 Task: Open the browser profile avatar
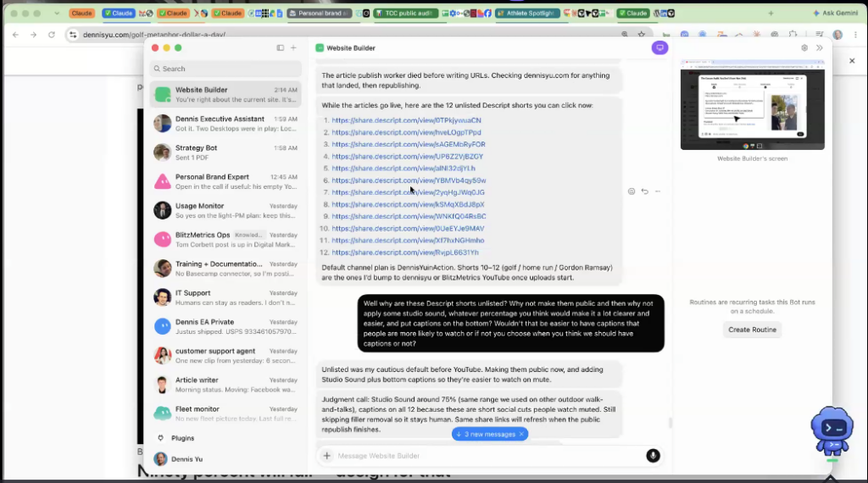[x=837, y=34]
